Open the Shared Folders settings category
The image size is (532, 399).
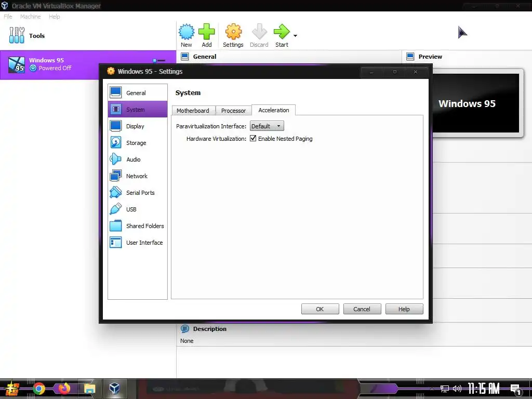coord(137,225)
